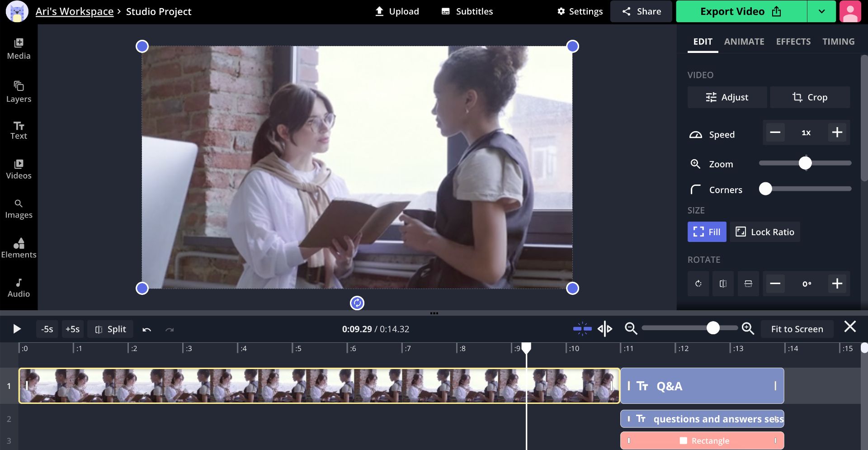Viewport: 868px width, 450px height.
Task: Open the EFFECTS tab
Action: coord(793,42)
